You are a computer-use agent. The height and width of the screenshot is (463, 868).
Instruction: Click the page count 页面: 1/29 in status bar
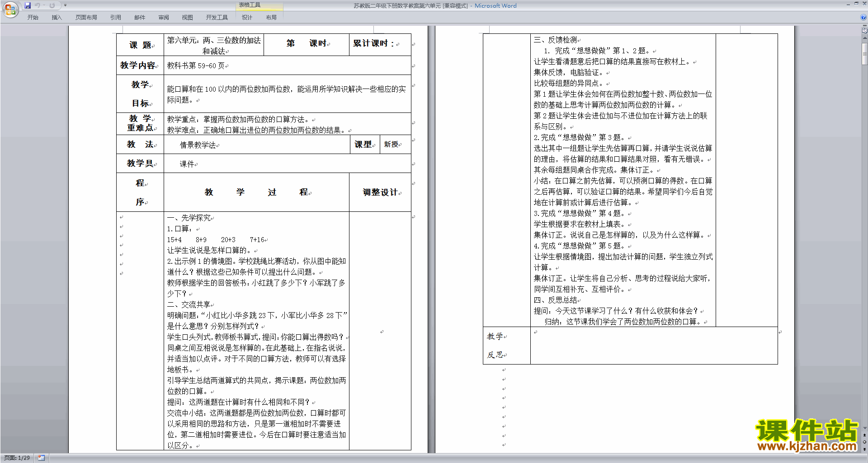(x=17, y=458)
